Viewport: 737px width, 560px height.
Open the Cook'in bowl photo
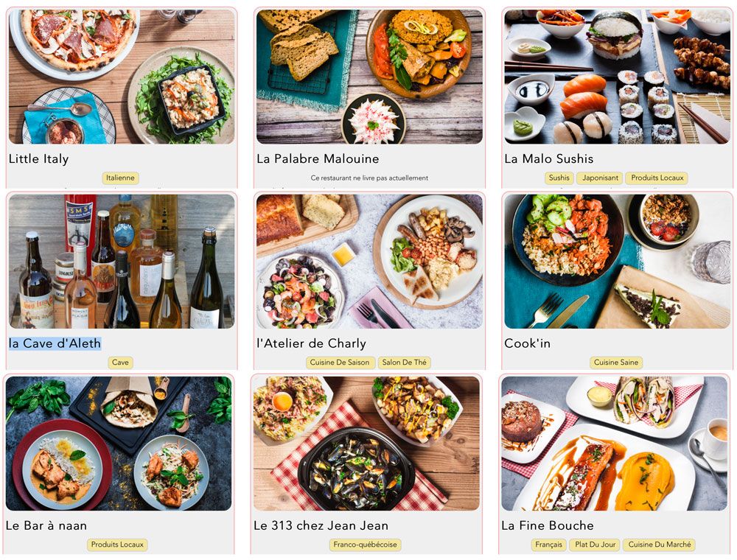617,261
